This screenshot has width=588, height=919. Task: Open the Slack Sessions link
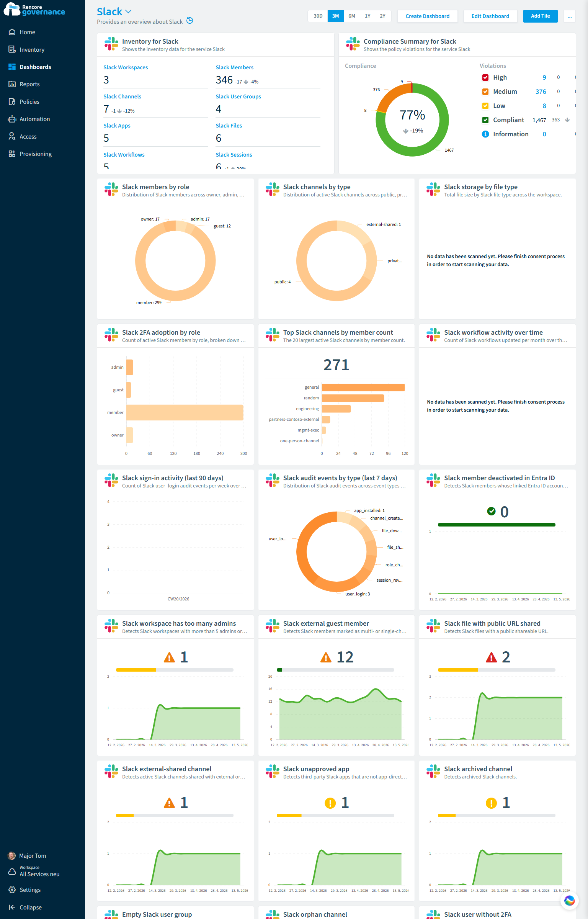click(x=234, y=155)
